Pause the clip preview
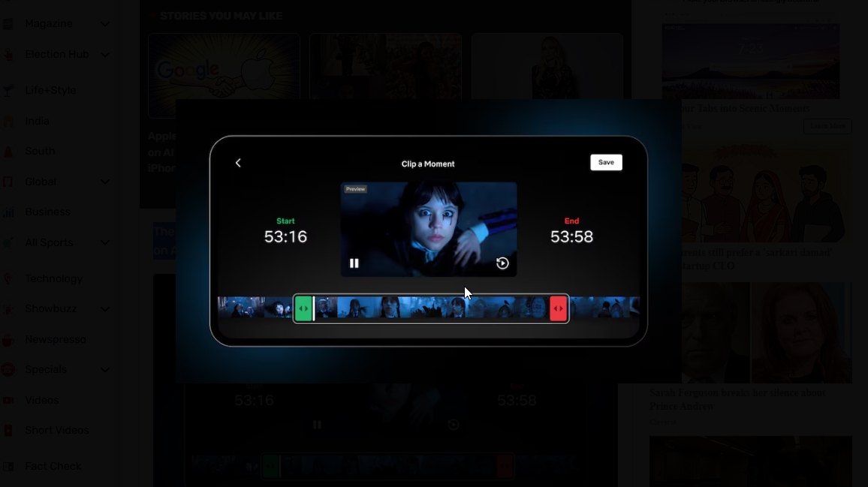Image resolution: width=868 pixels, height=487 pixels. click(x=354, y=263)
